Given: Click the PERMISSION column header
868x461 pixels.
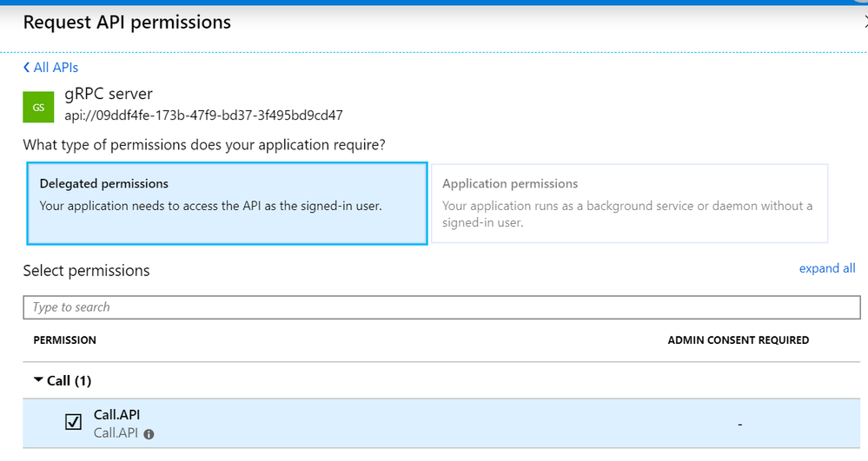Looking at the screenshot, I should (x=64, y=340).
